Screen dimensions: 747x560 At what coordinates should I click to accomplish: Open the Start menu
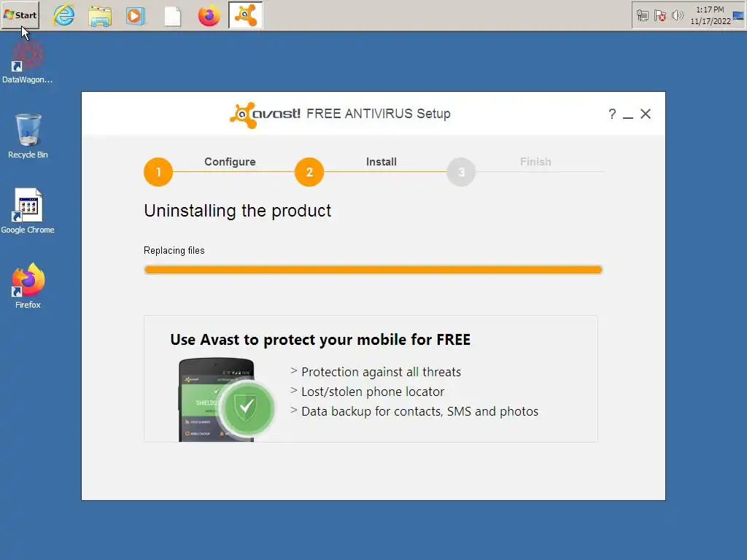click(20, 15)
